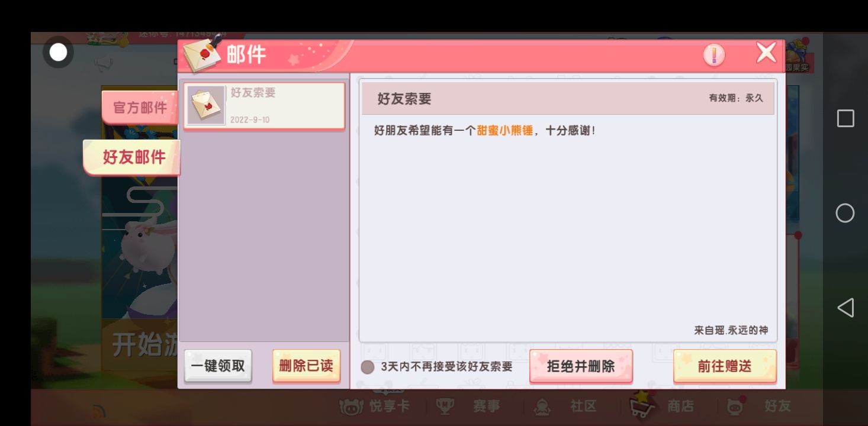This screenshot has width=868, height=426.
Task: Select the 好友邮件 tab
Action: click(x=133, y=157)
